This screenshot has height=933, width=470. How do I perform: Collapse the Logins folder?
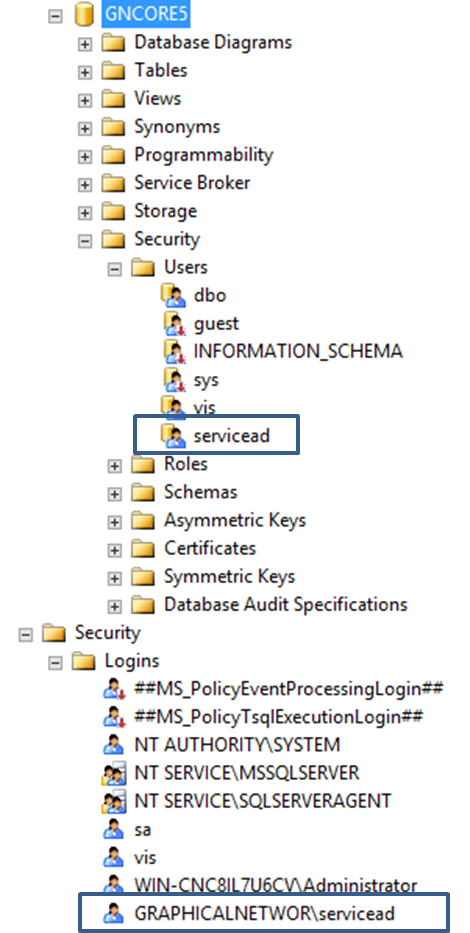click(x=55, y=663)
